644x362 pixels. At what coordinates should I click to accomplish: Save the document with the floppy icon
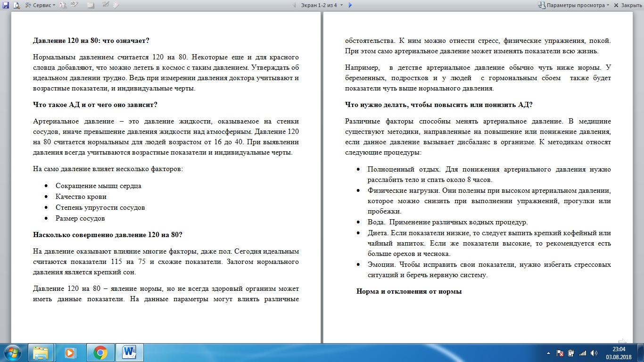click(6, 5)
